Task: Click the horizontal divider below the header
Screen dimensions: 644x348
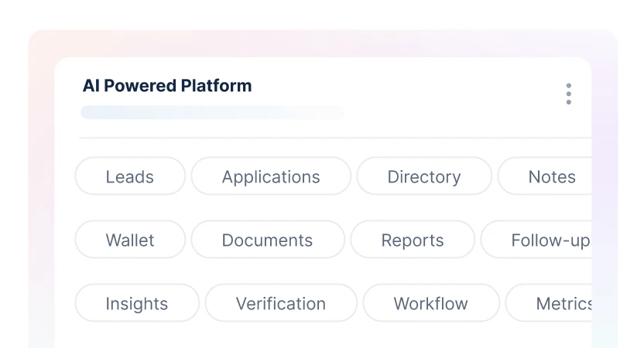Action: (x=333, y=138)
